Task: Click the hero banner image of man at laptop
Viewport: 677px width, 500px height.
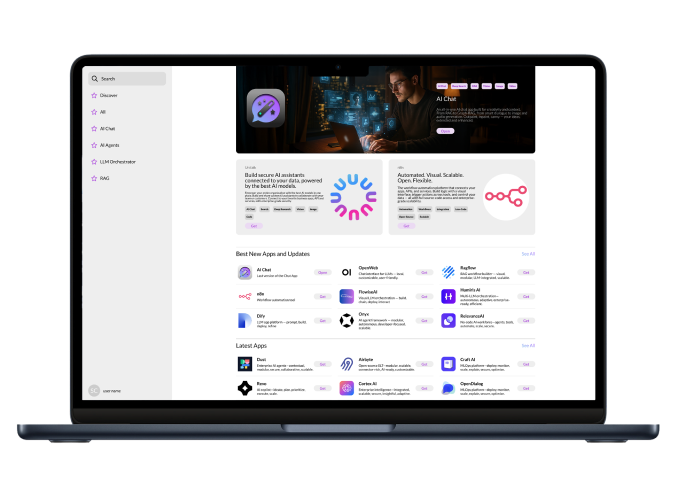Action: [385, 110]
